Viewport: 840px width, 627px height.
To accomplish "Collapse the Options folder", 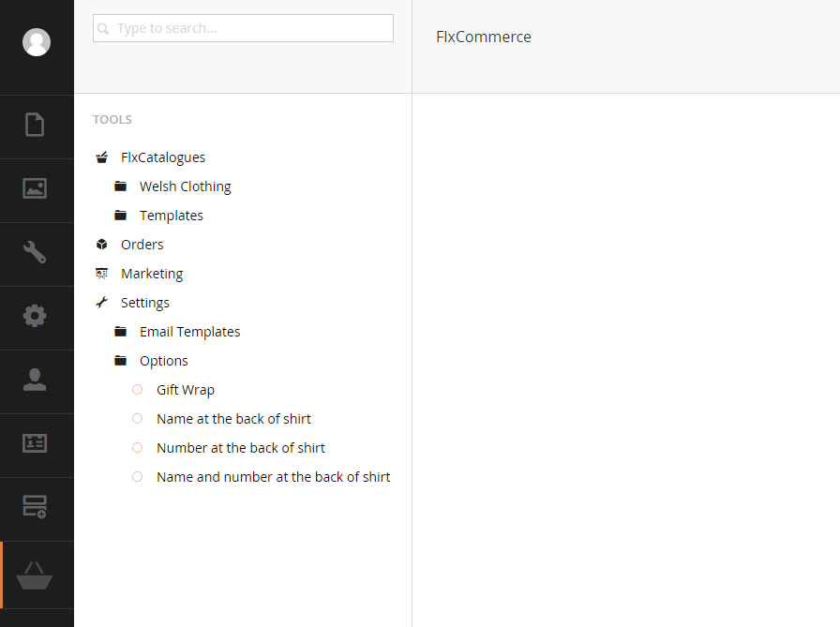I will click(163, 361).
